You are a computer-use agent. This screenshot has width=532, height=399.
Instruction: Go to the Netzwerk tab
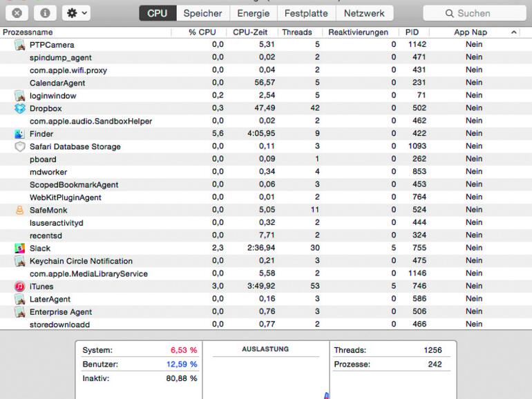pos(364,13)
